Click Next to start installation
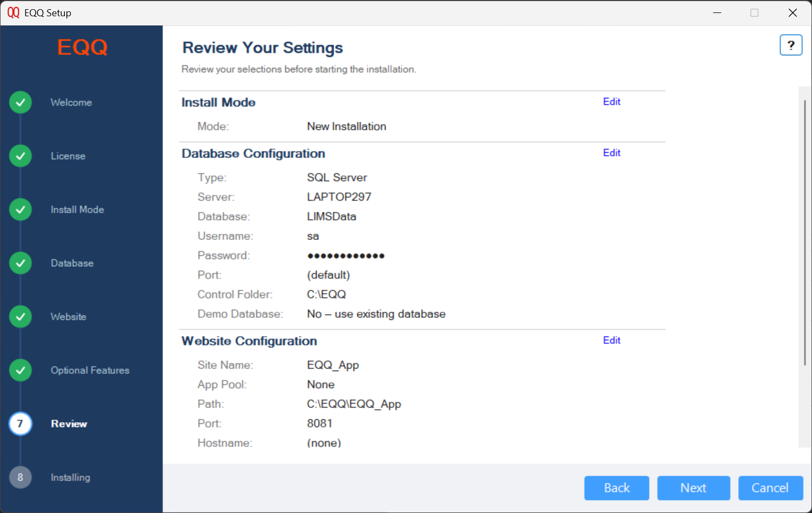Screen dimensions: 812x513 point(694,488)
